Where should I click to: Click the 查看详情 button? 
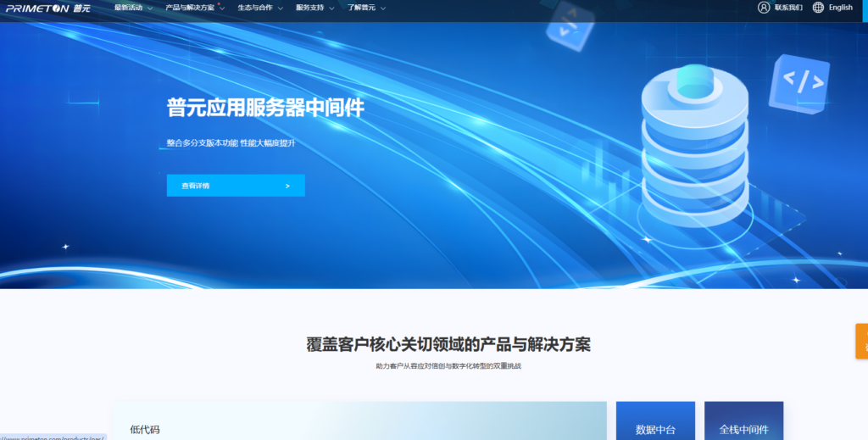[x=236, y=186]
